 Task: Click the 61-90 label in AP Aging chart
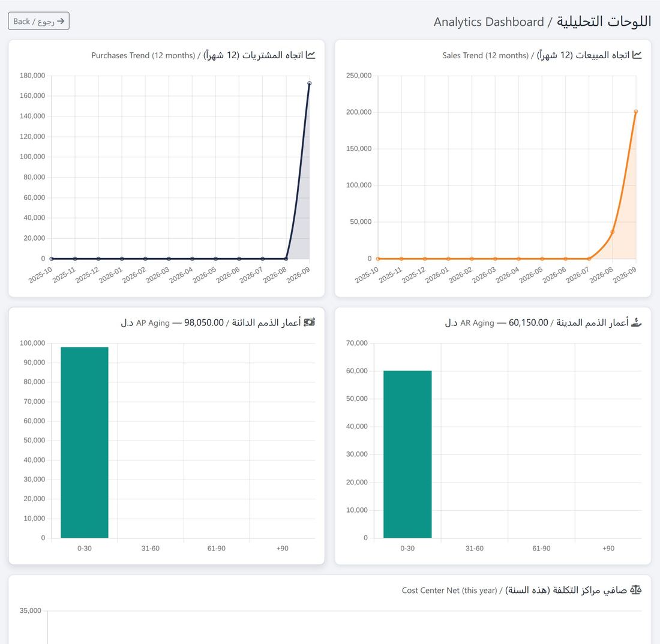click(x=217, y=549)
